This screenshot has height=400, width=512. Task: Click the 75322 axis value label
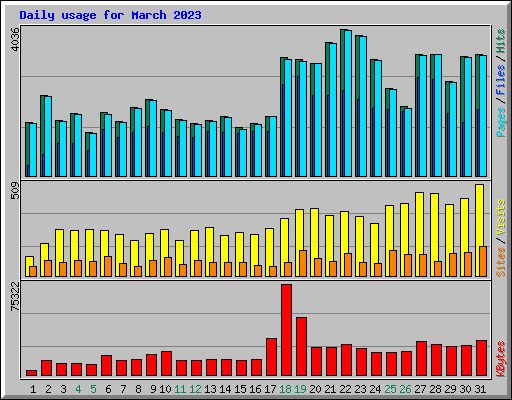15,296
